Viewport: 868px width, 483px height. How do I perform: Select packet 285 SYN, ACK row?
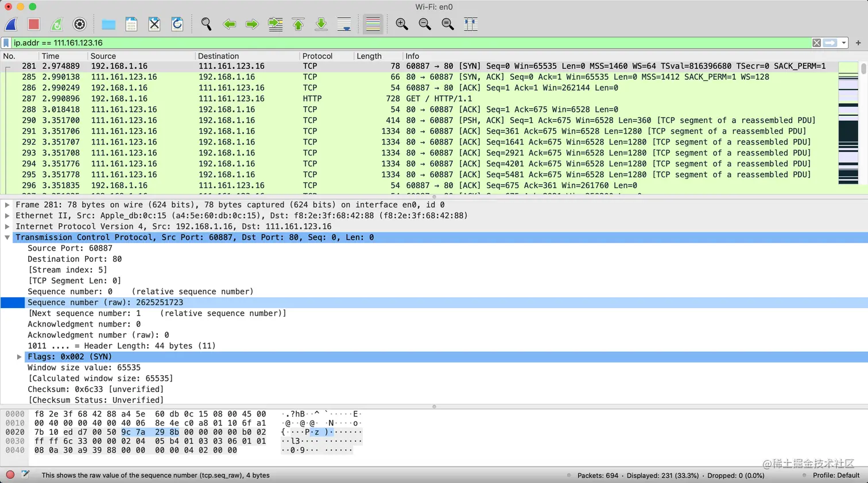pyautogui.click(x=419, y=77)
